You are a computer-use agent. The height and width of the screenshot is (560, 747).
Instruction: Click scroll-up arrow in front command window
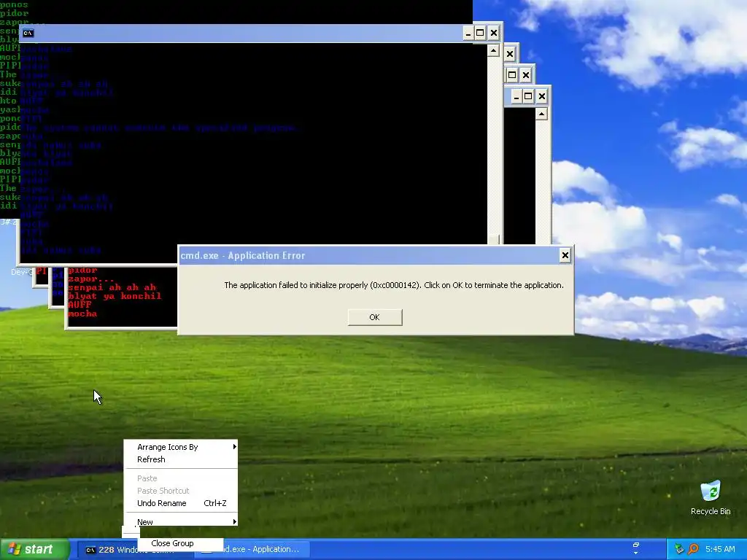pos(494,50)
